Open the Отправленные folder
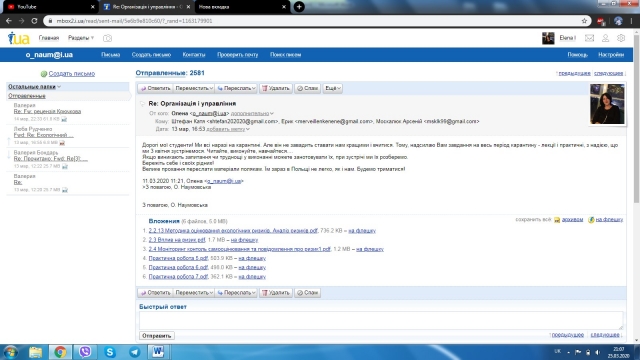Screen dimensions: 640x360 click(x=27, y=96)
